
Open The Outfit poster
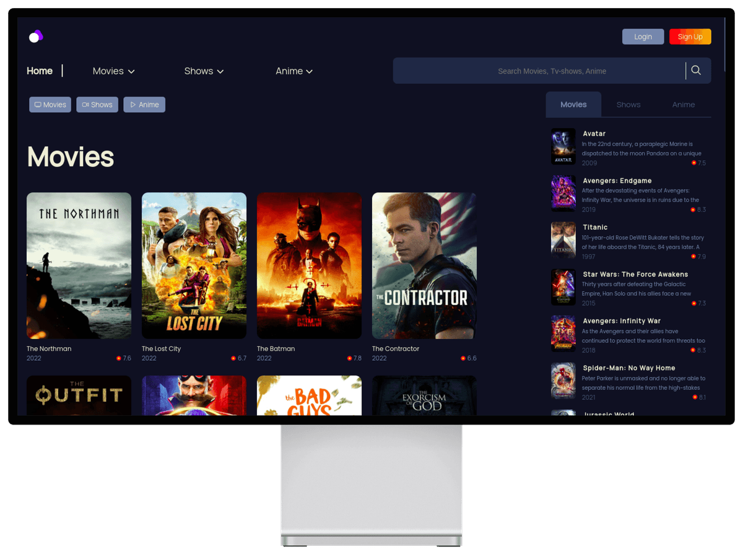(x=79, y=395)
